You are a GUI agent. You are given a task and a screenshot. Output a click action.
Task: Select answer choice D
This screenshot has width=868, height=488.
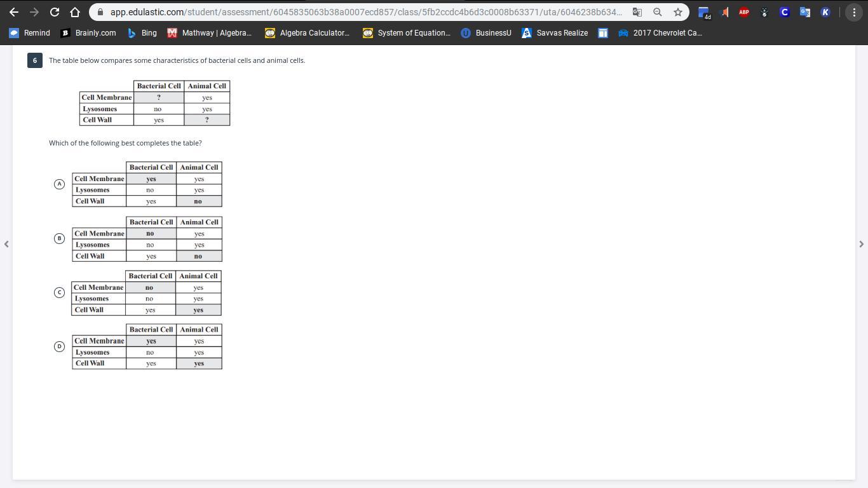point(59,346)
